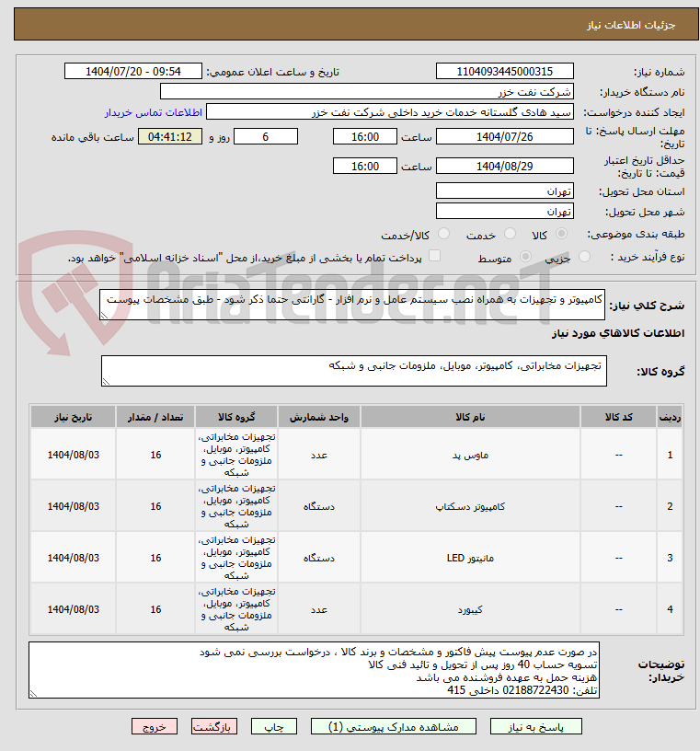Toggle the treasury documents payment checkbox

(434, 256)
